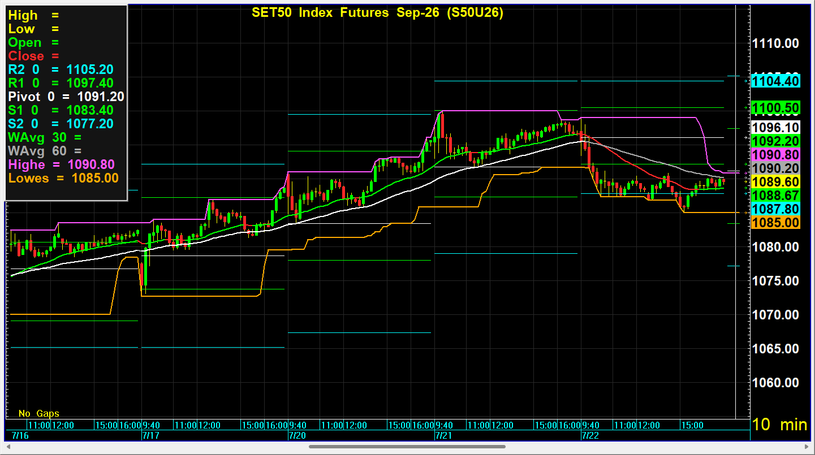Screen dimensions: 815x455
Task: Click the High legend row
Action: (33, 16)
